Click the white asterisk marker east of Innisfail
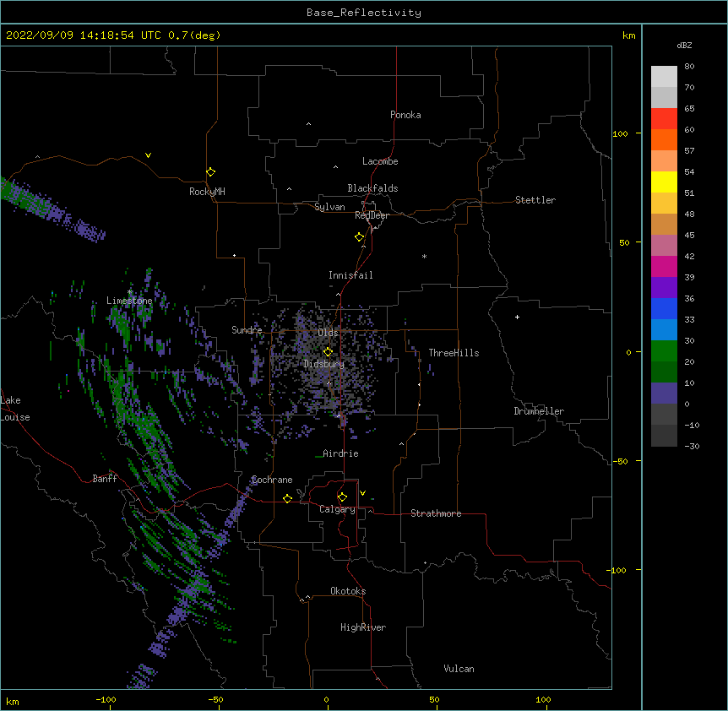The height and width of the screenshot is (711, 728). (424, 256)
